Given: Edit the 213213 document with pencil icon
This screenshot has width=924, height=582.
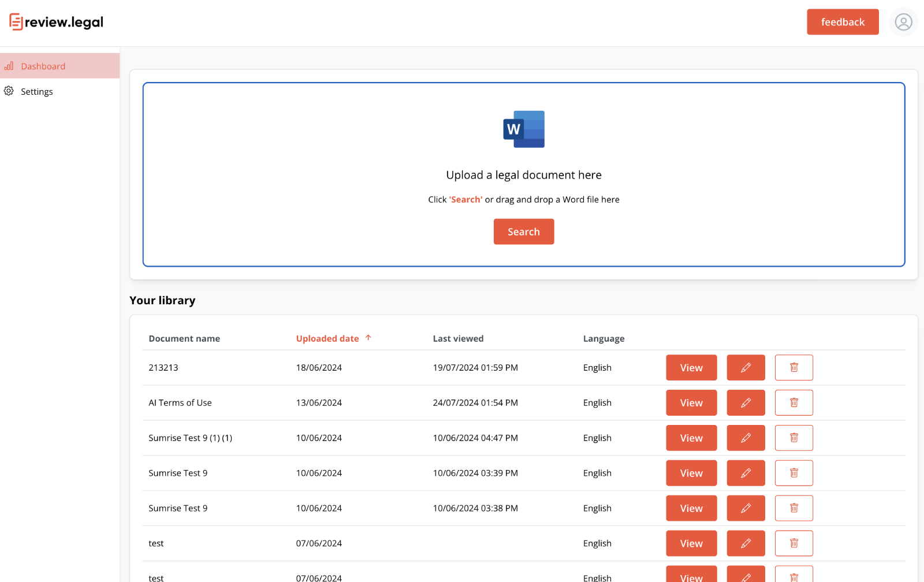Looking at the screenshot, I should click(x=746, y=368).
